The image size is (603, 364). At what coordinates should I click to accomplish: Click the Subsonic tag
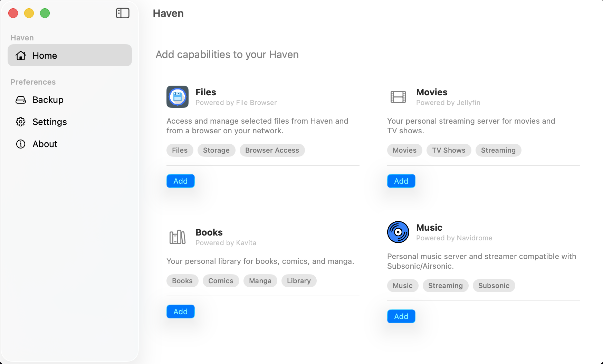pyautogui.click(x=494, y=286)
